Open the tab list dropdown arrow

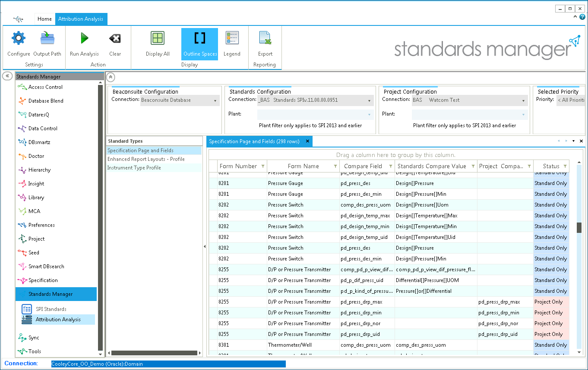click(573, 141)
